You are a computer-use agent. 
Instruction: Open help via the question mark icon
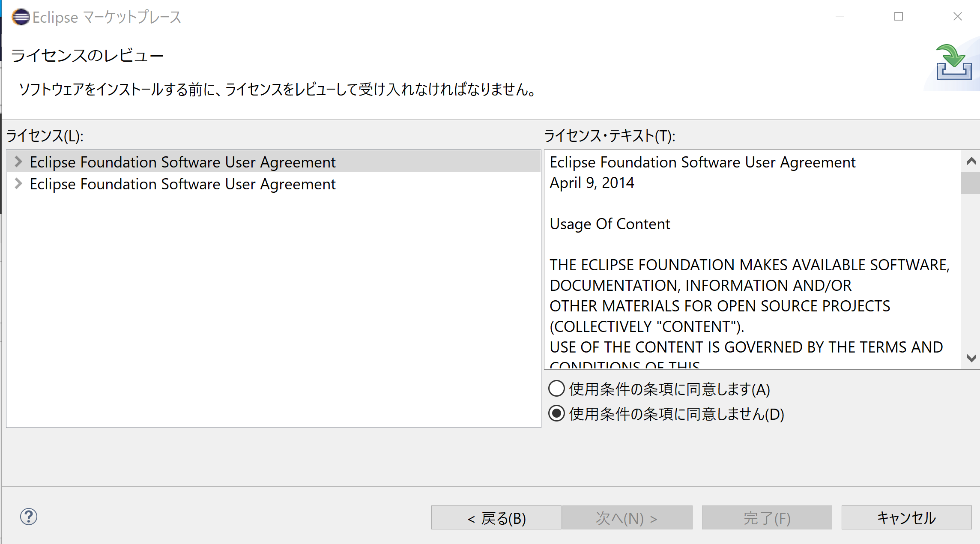[29, 517]
